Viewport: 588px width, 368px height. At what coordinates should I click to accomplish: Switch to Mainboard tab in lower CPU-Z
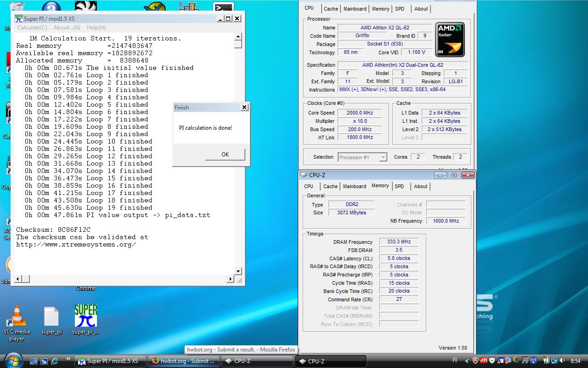tap(355, 186)
